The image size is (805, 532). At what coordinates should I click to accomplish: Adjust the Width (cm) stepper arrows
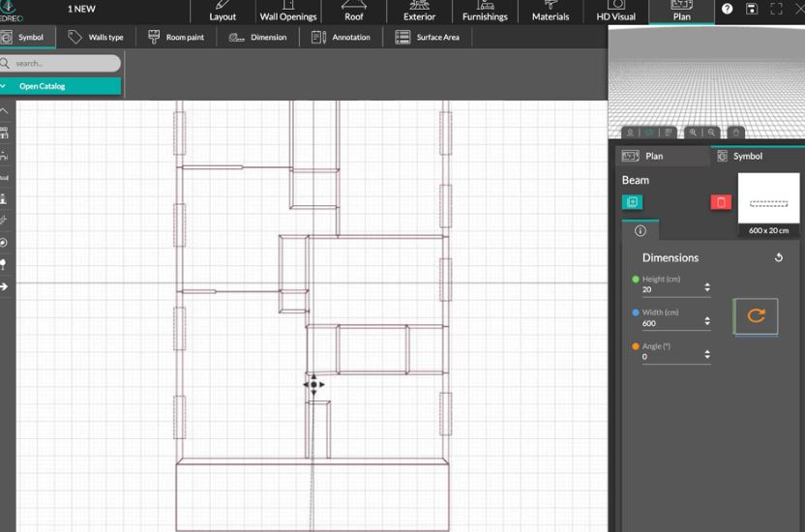707,320
